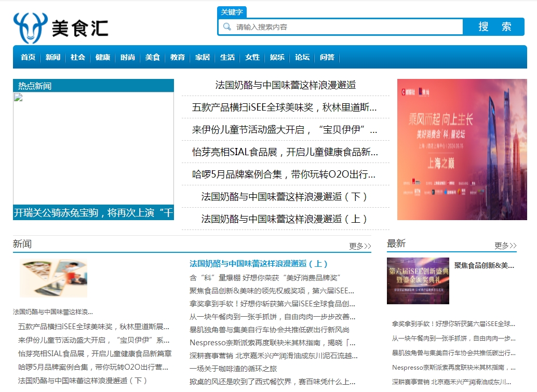Open middle-column 拿奖拿到手软 article
Viewport: 537px width, 392px height.
[x=272, y=304]
